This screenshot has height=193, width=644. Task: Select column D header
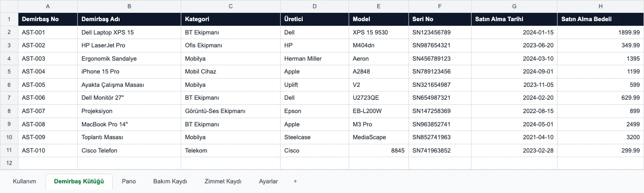(315, 6)
